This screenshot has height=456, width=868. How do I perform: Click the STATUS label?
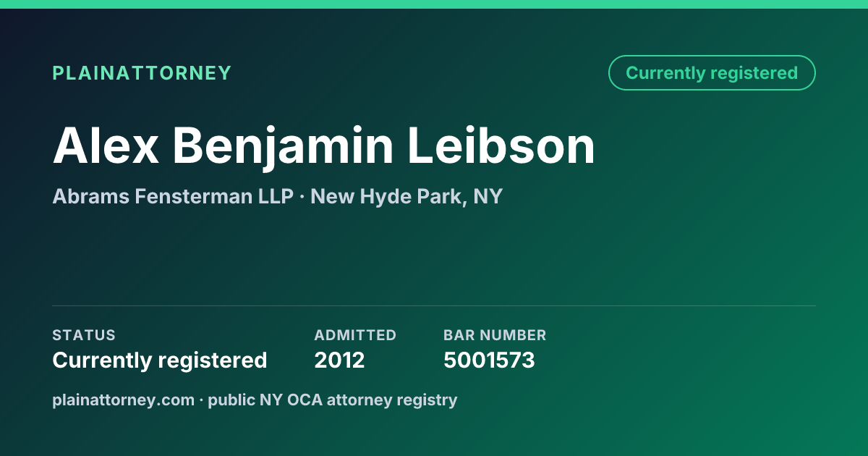84,335
